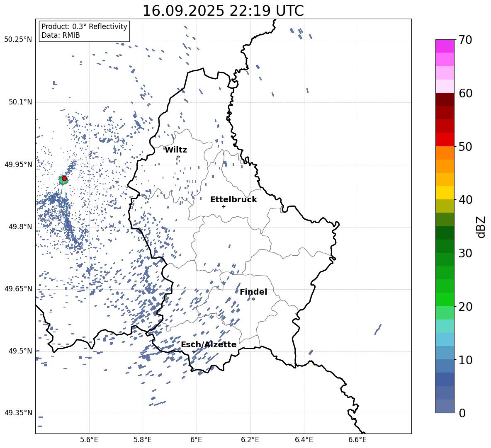Click the red radar site marker
Screen dimensions: 491x448
pos(64,179)
